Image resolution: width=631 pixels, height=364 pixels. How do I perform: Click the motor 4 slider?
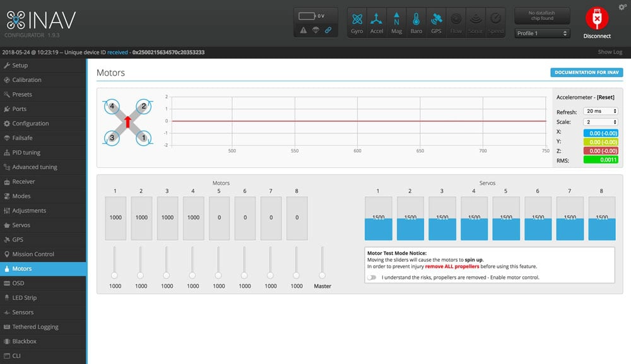tap(192, 262)
